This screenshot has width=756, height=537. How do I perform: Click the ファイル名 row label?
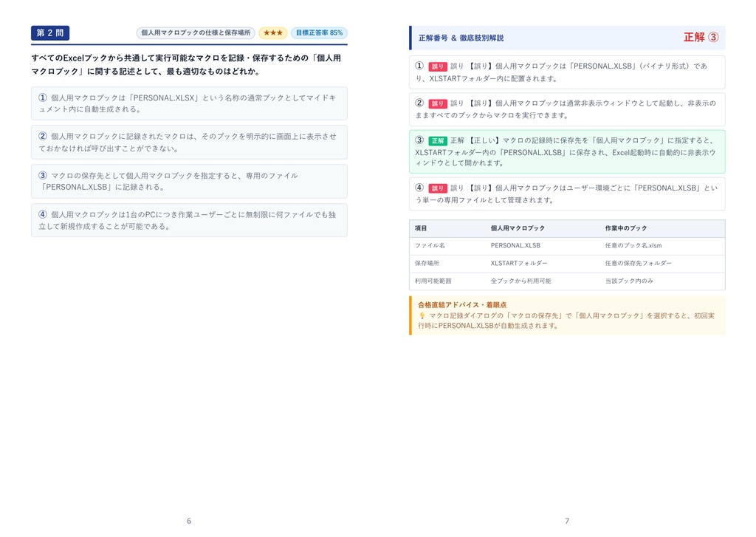(430, 245)
